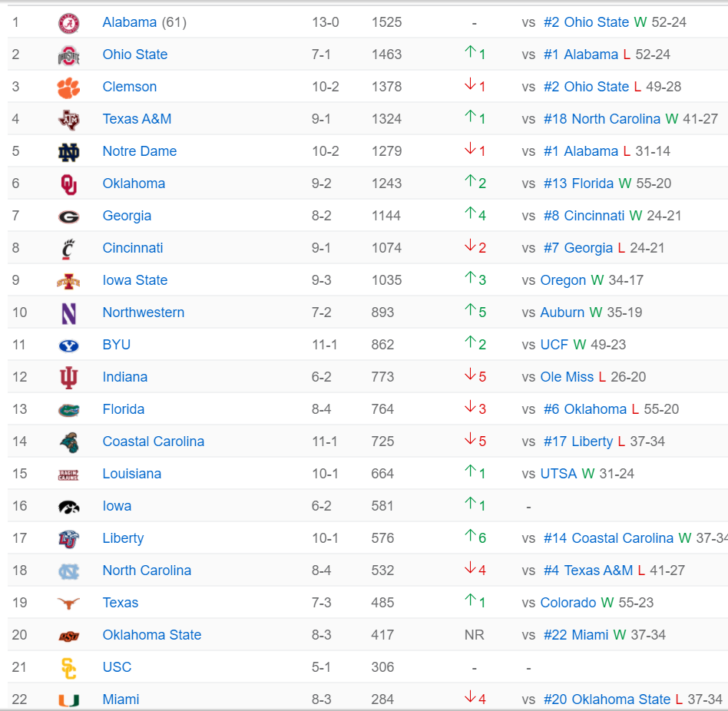Click the Texas Longhorns logo
The image size is (728, 711).
click(x=68, y=604)
